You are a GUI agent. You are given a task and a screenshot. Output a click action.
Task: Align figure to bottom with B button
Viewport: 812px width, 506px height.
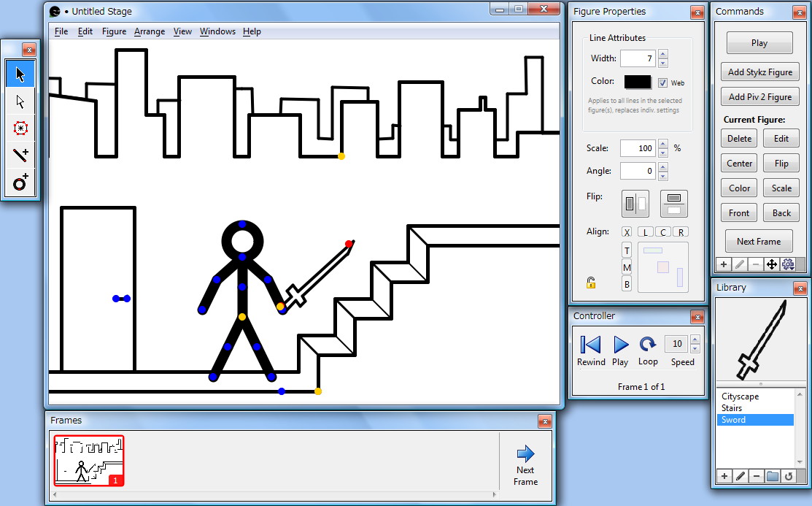pos(627,284)
